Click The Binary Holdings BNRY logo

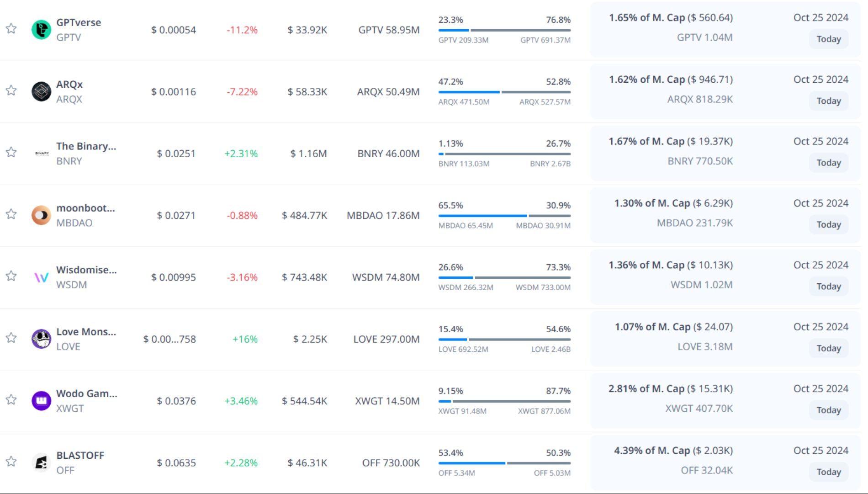pyautogui.click(x=42, y=154)
